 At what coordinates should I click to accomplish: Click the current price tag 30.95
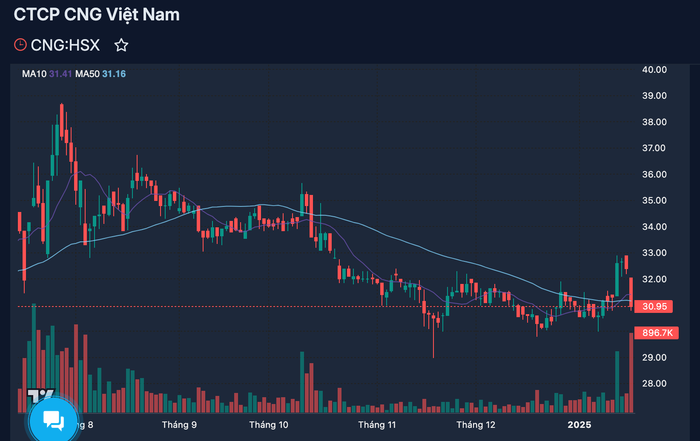point(654,307)
